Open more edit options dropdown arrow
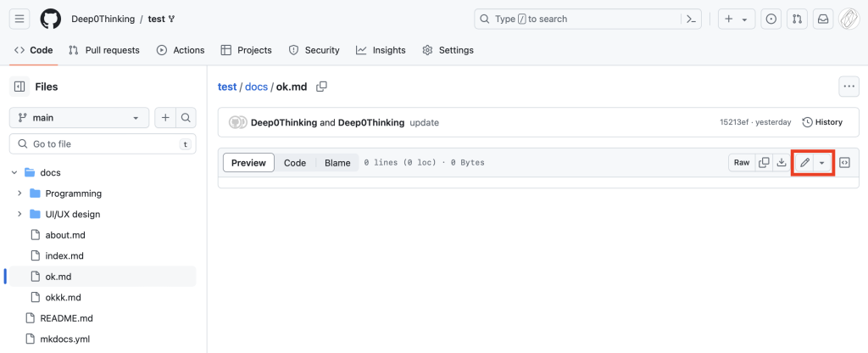This screenshot has width=868, height=353. click(x=822, y=163)
